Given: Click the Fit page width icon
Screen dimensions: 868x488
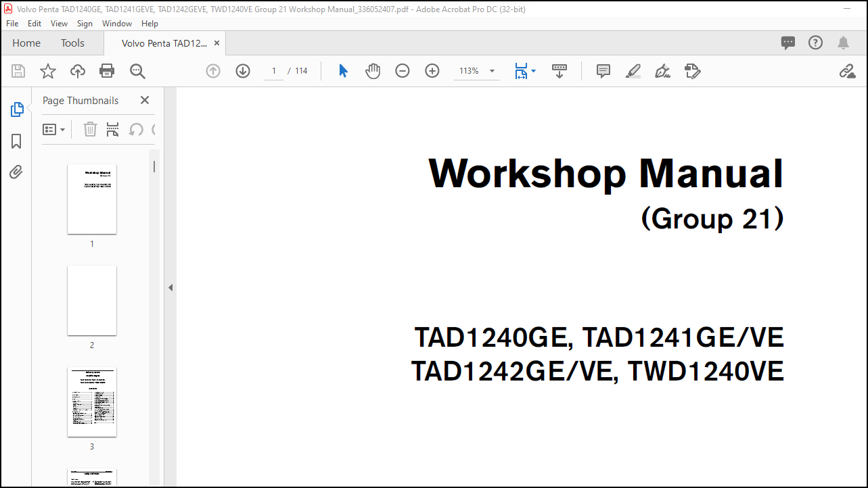Looking at the screenshot, I should click(520, 71).
